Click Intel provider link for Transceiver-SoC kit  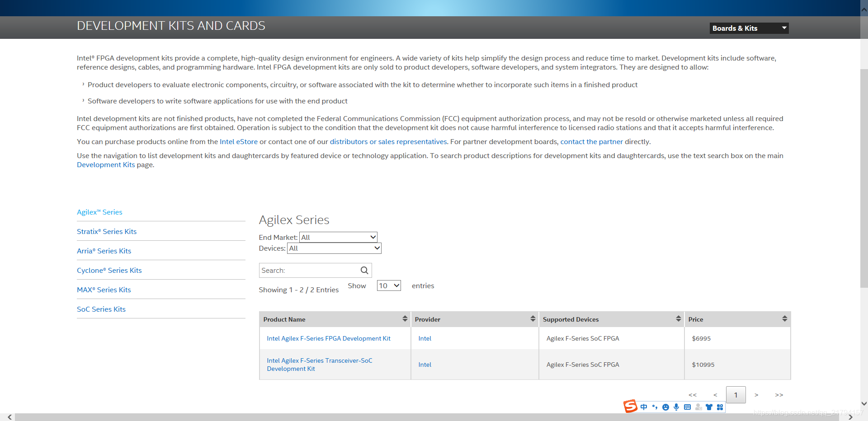(425, 365)
